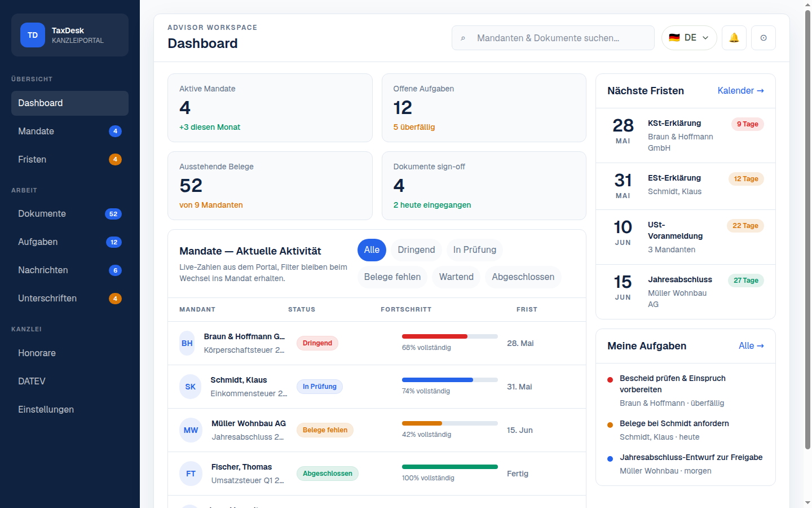The width and height of the screenshot is (812, 508).
Task: Click the Belege fehlen status badge in table
Action: [325, 430]
